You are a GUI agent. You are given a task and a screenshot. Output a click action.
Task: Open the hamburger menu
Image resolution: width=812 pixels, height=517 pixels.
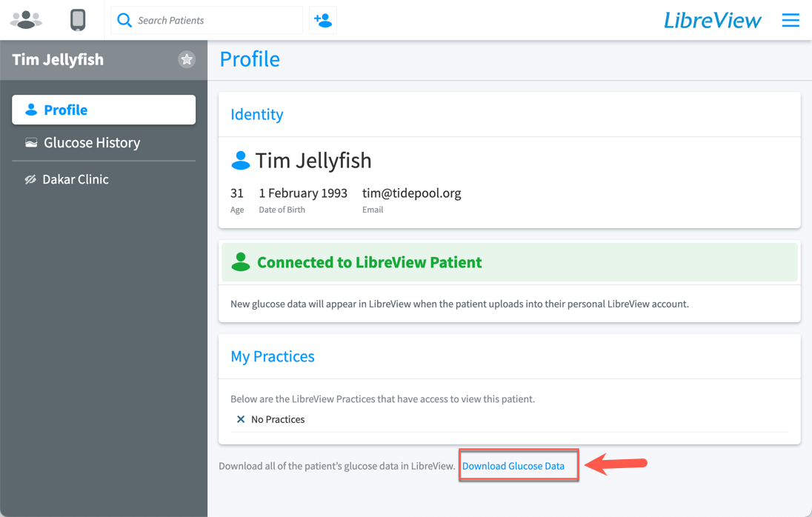click(x=791, y=20)
